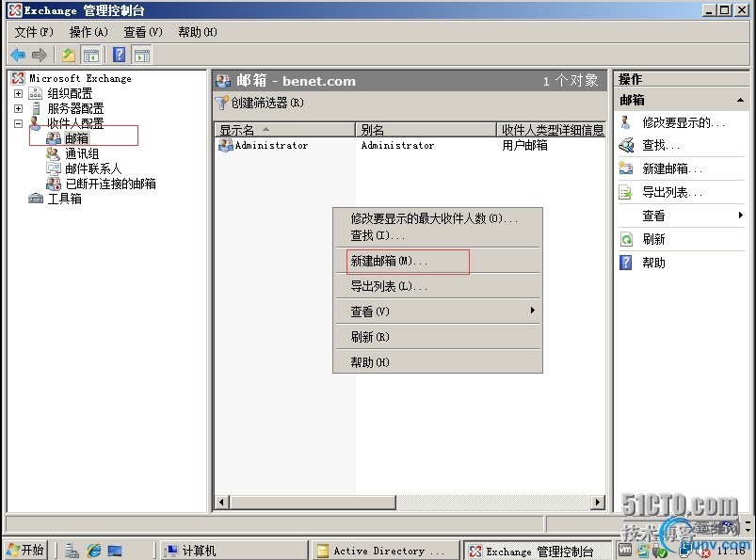Collapse the 收件人配置 tree node
Viewport: 756px width, 560px height.
tap(18, 123)
